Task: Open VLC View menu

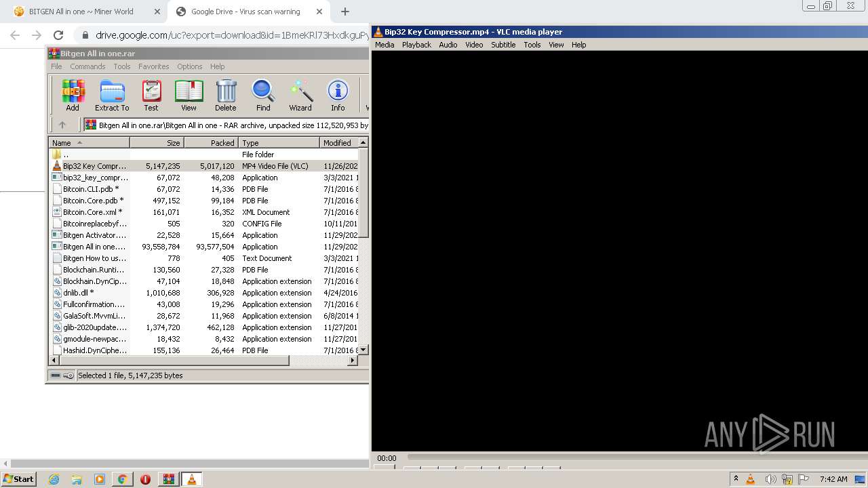Action: coord(556,45)
